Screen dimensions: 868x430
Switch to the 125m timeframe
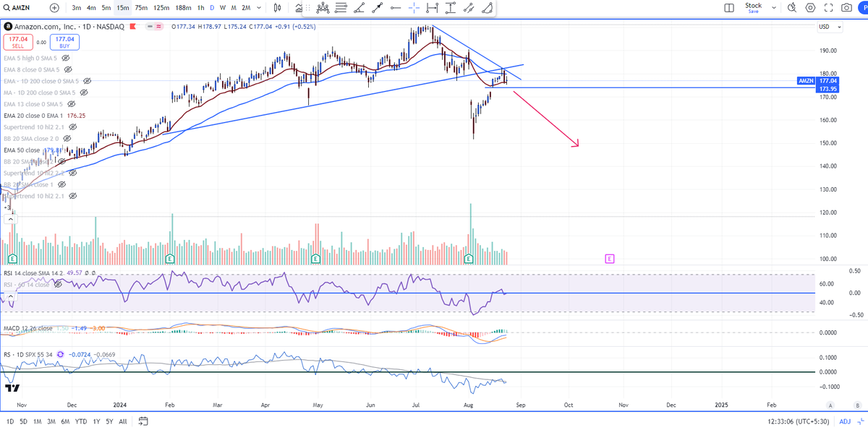(163, 7)
